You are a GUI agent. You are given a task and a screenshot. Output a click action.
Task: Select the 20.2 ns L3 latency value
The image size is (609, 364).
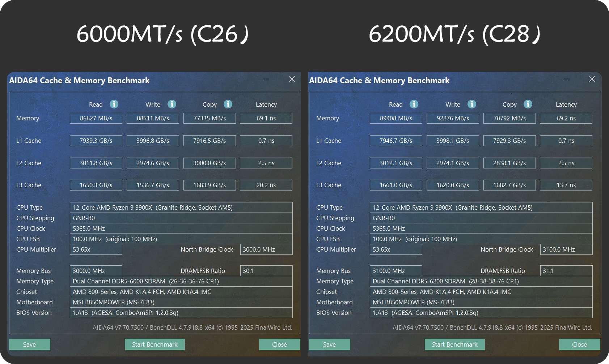click(266, 185)
